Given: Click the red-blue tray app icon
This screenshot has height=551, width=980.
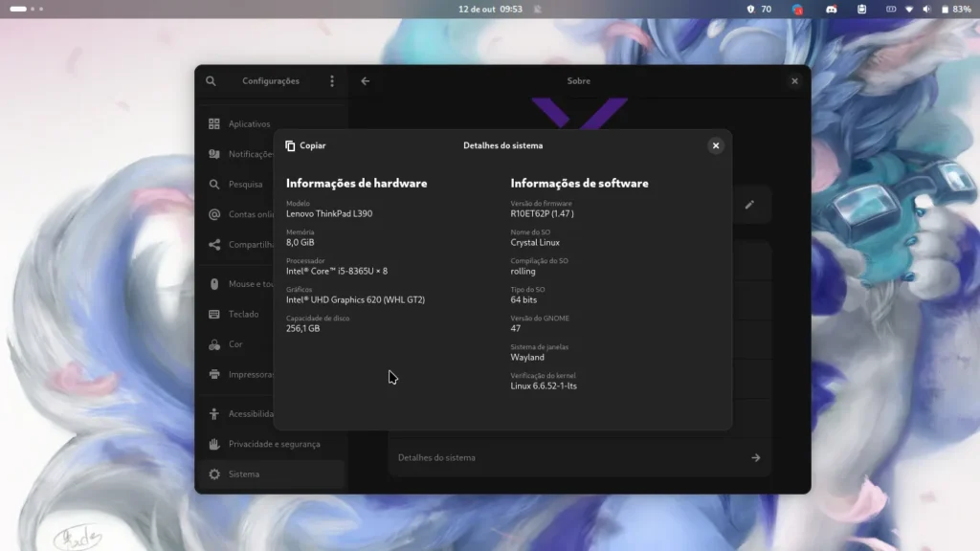Looking at the screenshot, I should [797, 10].
